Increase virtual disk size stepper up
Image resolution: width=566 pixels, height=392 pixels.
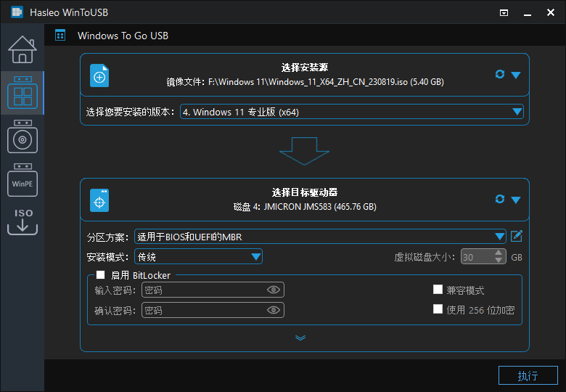(499, 253)
